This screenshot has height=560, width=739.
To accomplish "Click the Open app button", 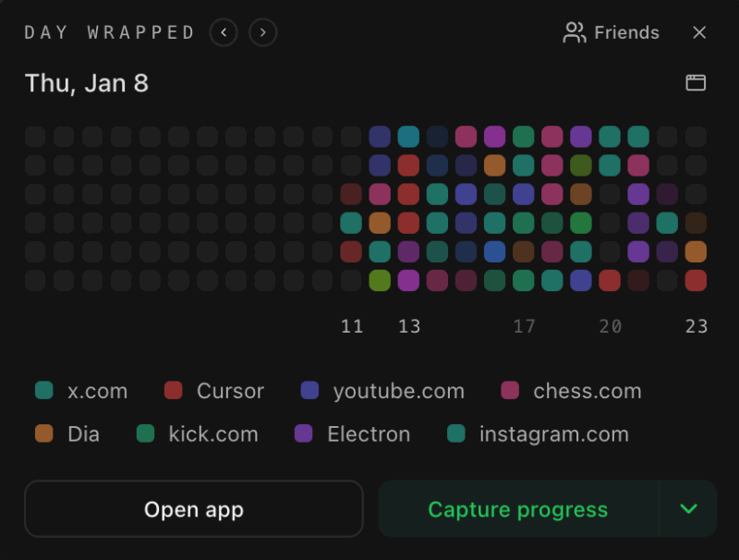I will click(194, 509).
